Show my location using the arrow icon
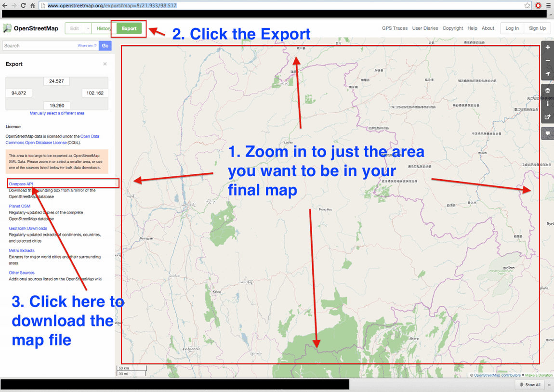Screen dimensions: 554x392 pyautogui.click(x=548, y=74)
